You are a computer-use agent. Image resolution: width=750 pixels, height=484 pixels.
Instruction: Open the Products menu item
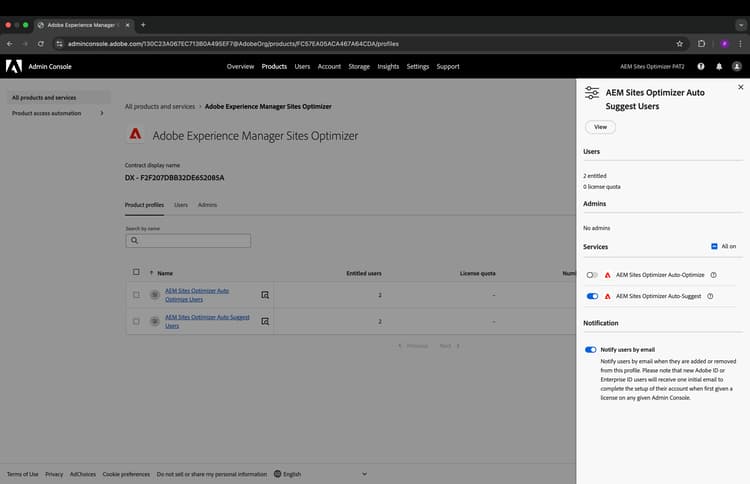coord(274,66)
